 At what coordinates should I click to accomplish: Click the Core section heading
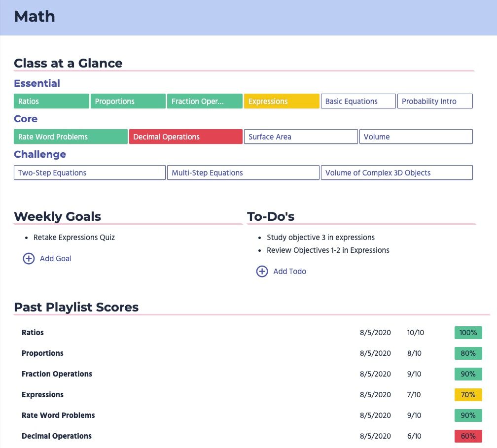coord(26,119)
